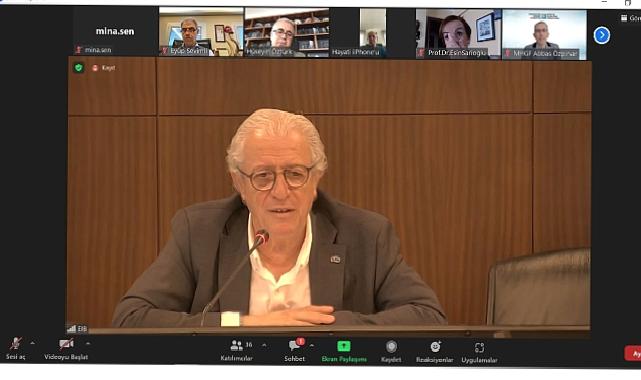This screenshot has width=641, height=380.
Task: Open the Görünüm view menu
Action: (x=630, y=18)
